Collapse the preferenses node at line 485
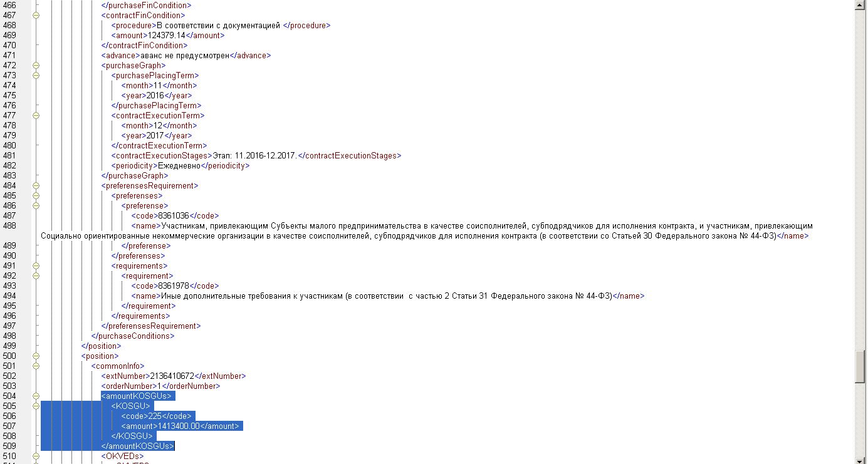868x464 pixels. tap(36, 195)
